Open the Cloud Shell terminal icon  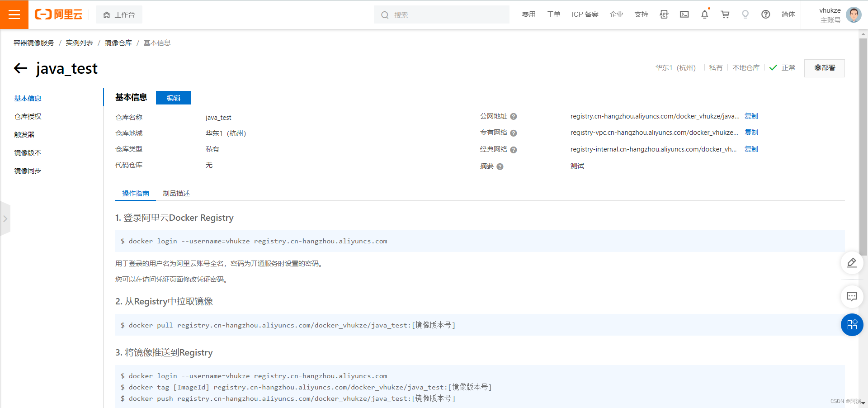(684, 14)
